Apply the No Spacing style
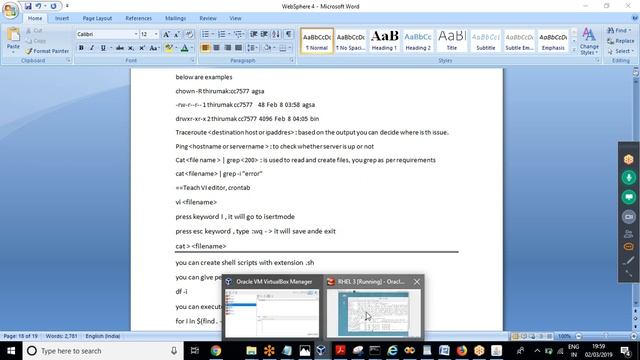640x360 pixels. [x=350, y=40]
